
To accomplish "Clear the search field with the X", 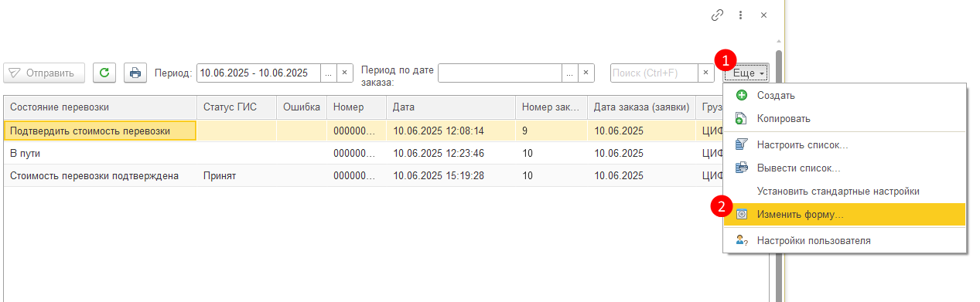I will pos(705,73).
